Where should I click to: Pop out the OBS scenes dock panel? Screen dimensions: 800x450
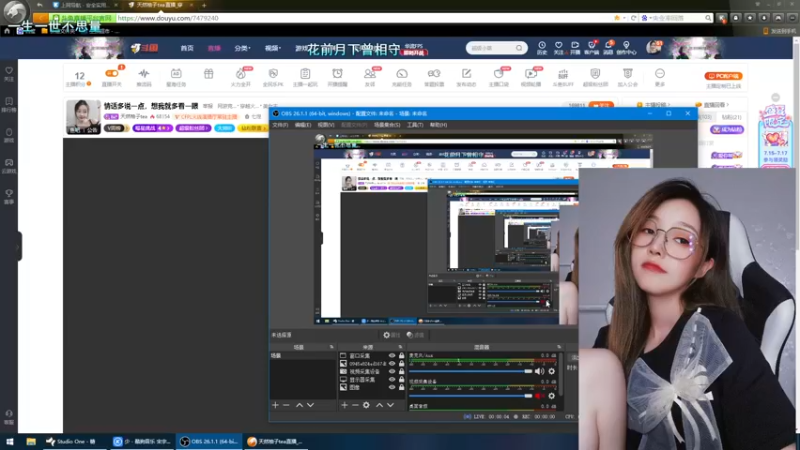332,347
